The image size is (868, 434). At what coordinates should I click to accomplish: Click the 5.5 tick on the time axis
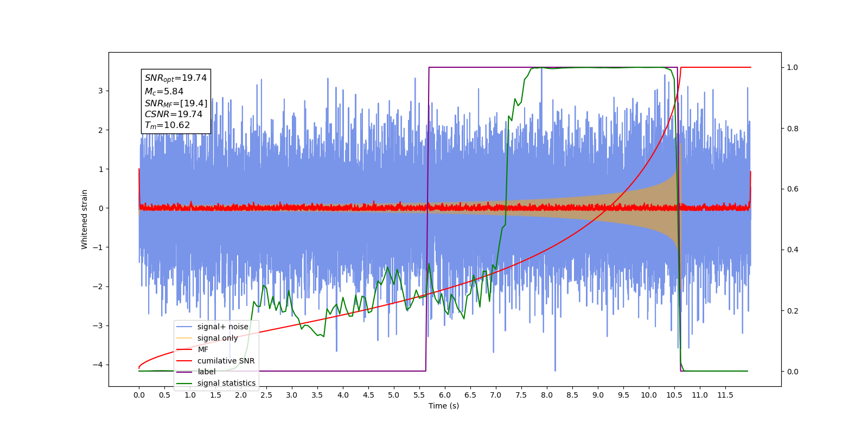click(419, 395)
